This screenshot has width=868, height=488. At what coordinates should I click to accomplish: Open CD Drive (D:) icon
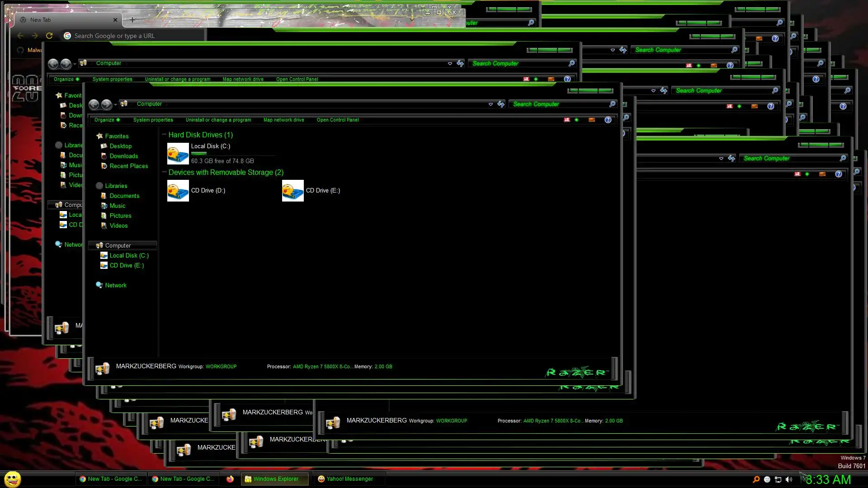(178, 191)
